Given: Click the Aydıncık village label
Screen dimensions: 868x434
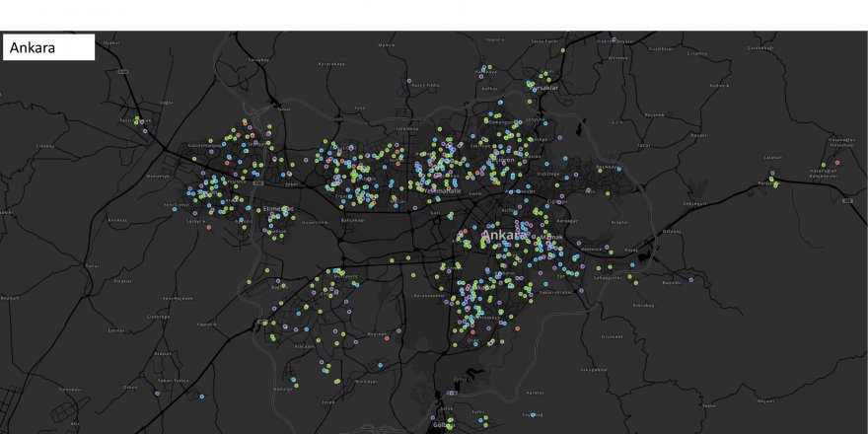Looking at the screenshot, I should tap(718, 84).
